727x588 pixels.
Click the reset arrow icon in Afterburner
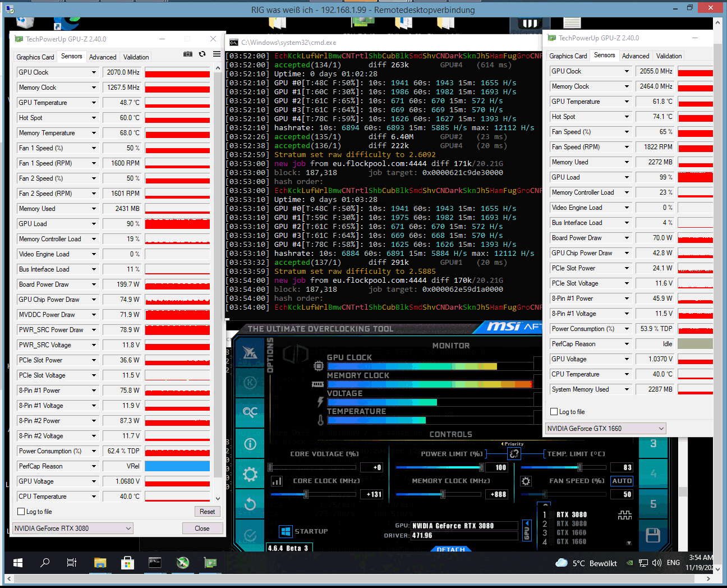(250, 504)
